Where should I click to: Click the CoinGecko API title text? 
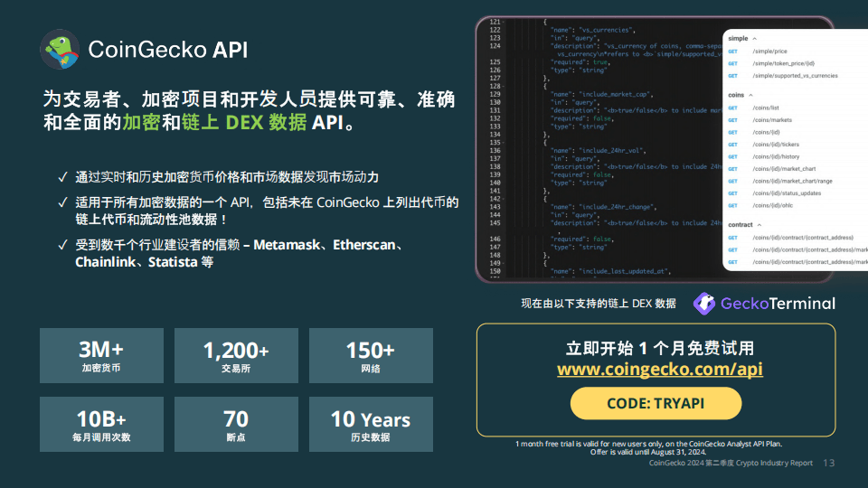point(168,50)
